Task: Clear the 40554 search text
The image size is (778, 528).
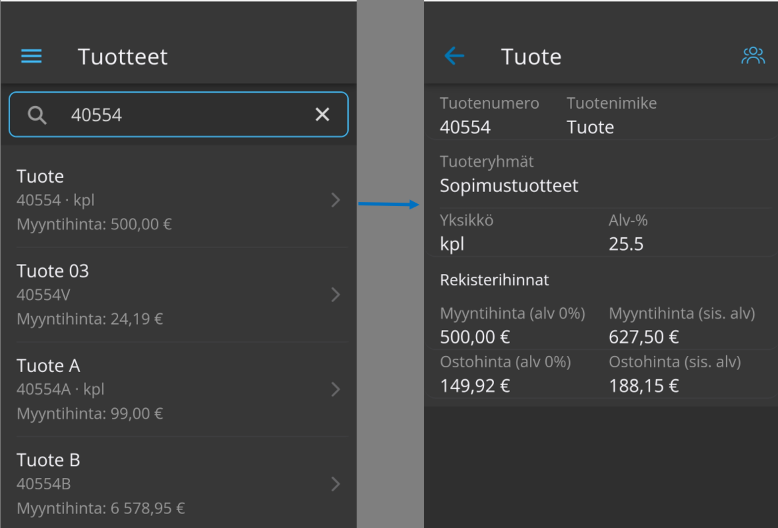Action: point(323,115)
